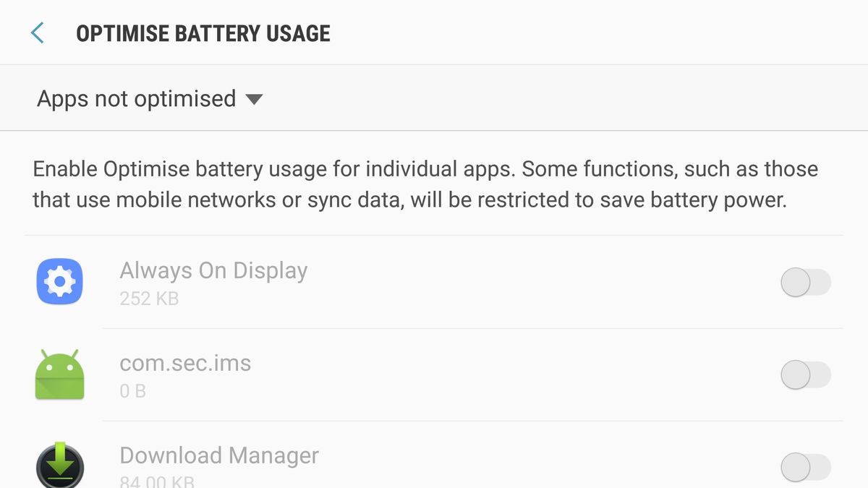Screen dimensions: 868x488
Task: Select the Download Manager row
Action: click(218, 455)
